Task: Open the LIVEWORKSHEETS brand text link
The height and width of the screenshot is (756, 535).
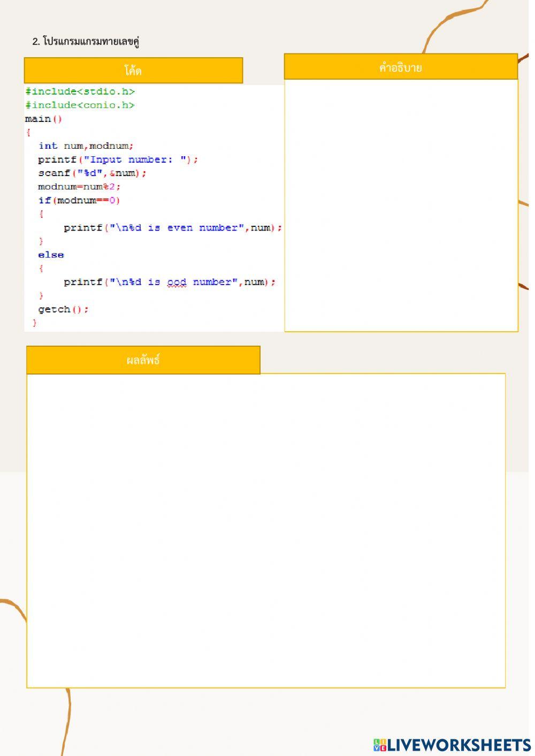Action: [458, 745]
